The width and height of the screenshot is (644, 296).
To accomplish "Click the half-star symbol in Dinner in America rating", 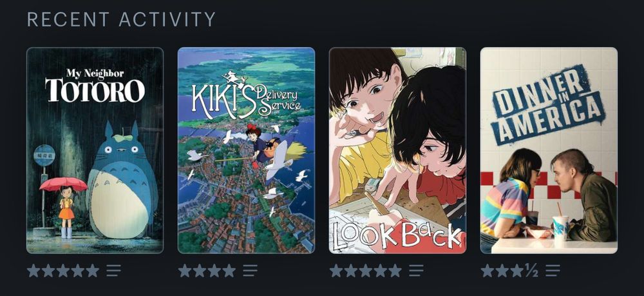I will [531, 270].
